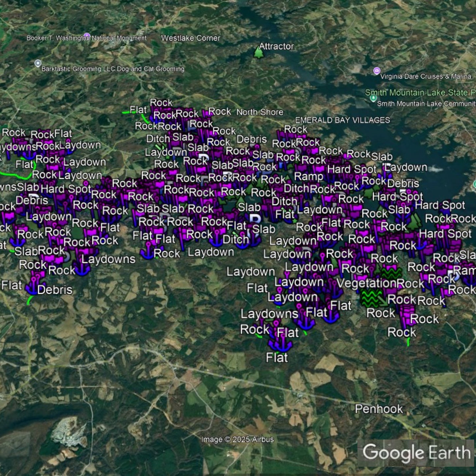Click the anchor icon left of Debris label
Image resolution: width=476 pixels, height=476 pixels.
point(33,287)
